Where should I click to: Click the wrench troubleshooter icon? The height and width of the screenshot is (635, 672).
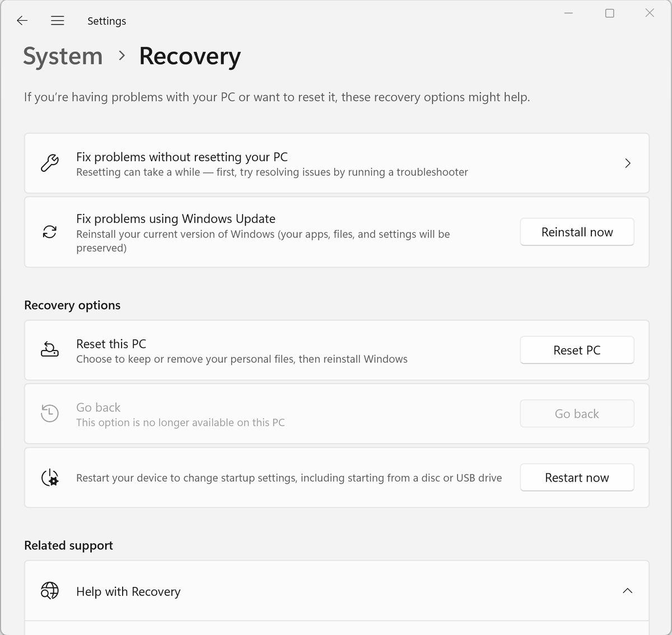pos(49,163)
